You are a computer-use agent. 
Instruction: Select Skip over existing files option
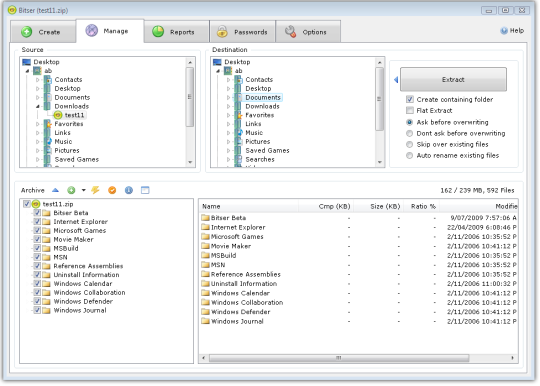[x=409, y=144]
